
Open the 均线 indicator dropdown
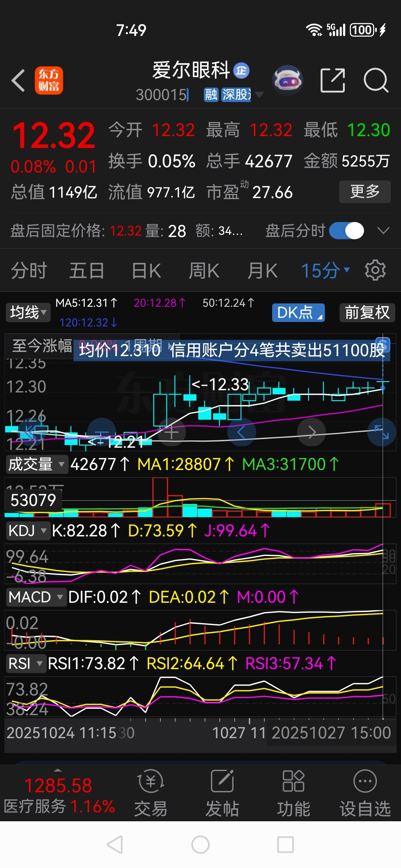tap(28, 312)
